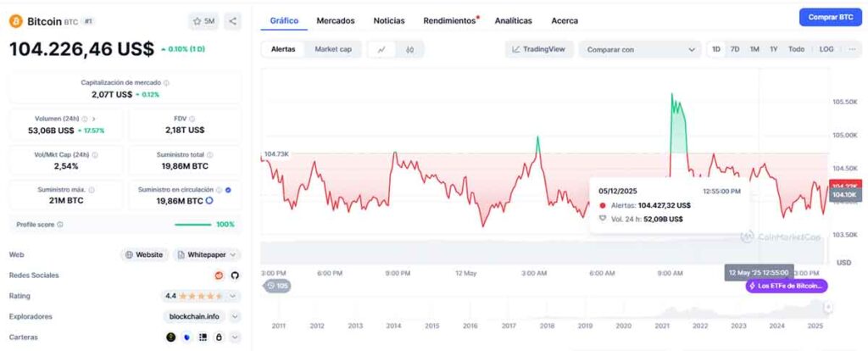
Task: Switch to the Noticias tab
Action: tap(389, 20)
